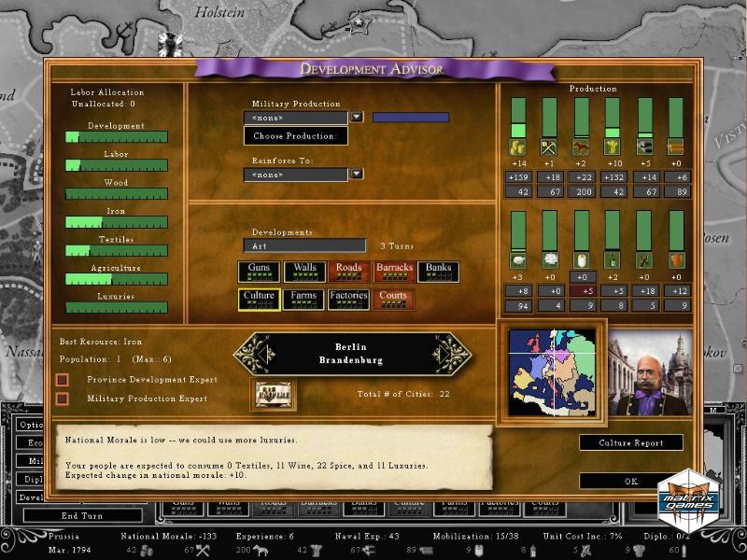Click the gold coins production icon
Image resolution: width=747 pixels, height=560 pixels.
point(518,147)
